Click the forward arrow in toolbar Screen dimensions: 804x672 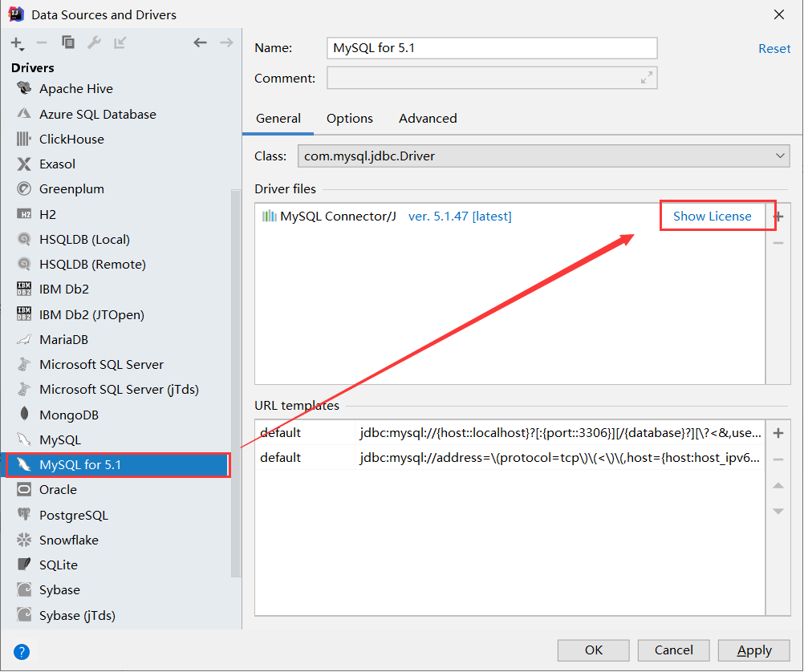tap(226, 43)
